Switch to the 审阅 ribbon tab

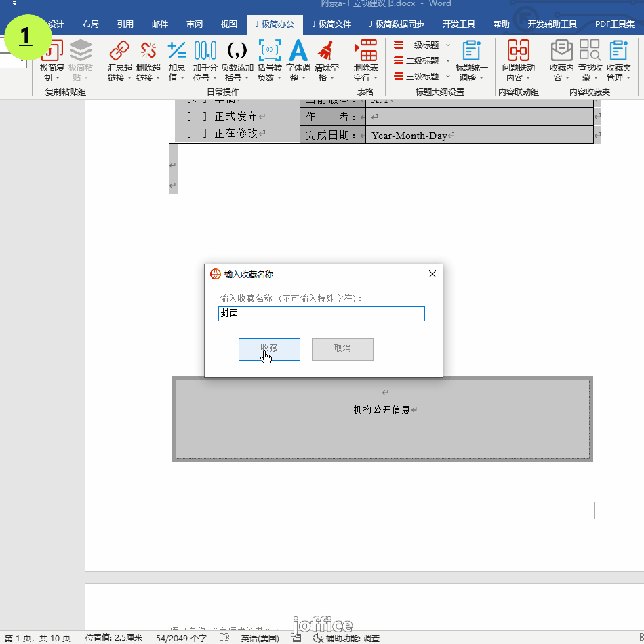pyautogui.click(x=195, y=24)
